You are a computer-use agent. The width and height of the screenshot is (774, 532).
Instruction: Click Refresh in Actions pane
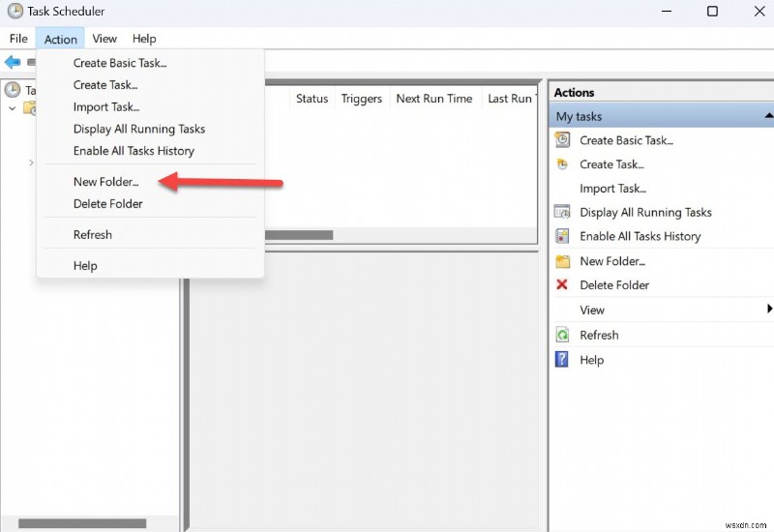click(x=599, y=335)
